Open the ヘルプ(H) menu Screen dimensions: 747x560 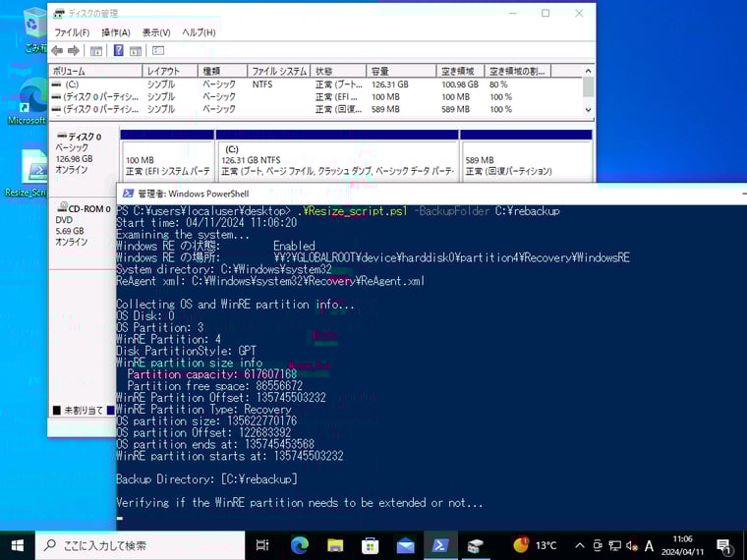point(200,32)
